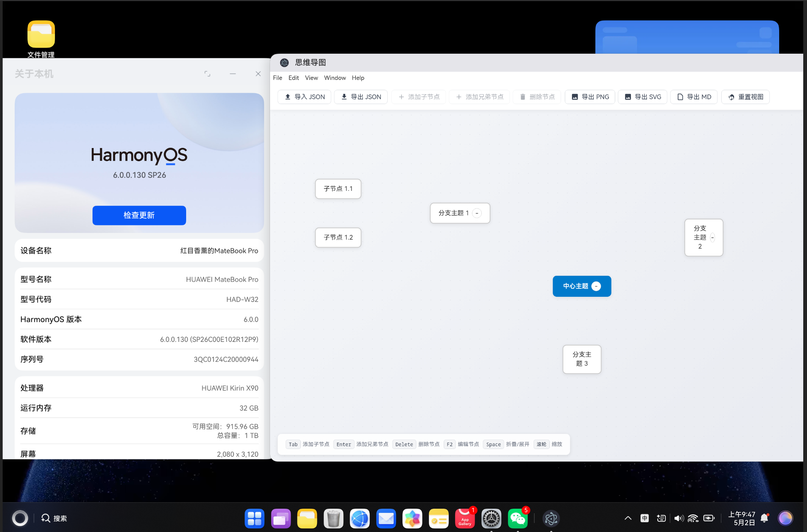807x532 pixels.
Task: Open the purple multitasking windows icon
Action: tap(281, 519)
